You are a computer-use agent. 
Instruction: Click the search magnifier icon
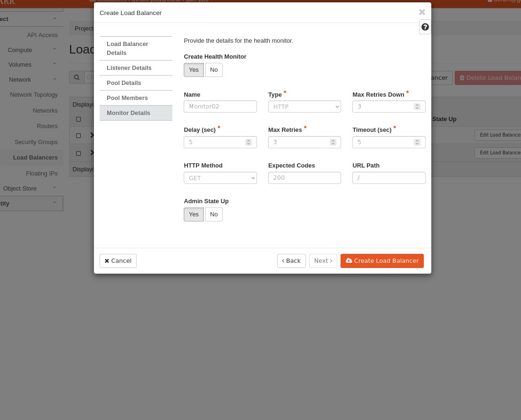(77, 77)
